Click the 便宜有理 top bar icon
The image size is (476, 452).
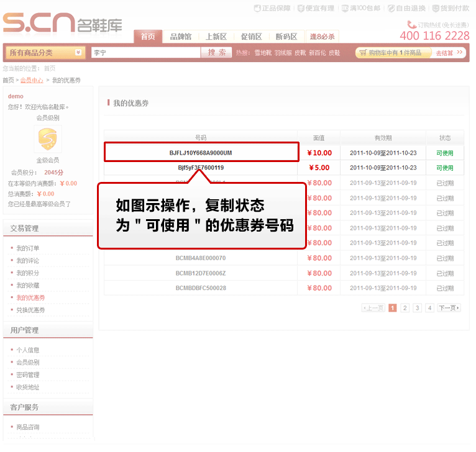301,8
